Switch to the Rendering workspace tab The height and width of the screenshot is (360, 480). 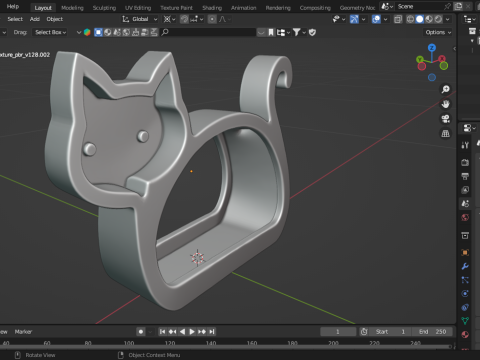[278, 8]
